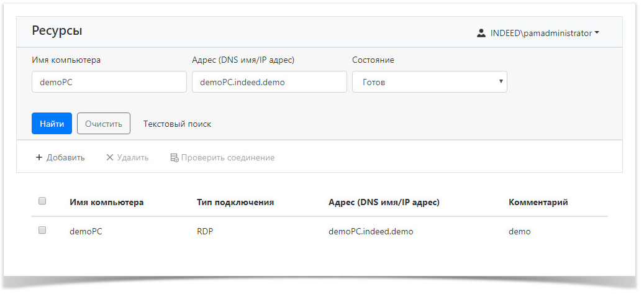
Task: Switch to Текстовый поиск
Action: pos(177,124)
